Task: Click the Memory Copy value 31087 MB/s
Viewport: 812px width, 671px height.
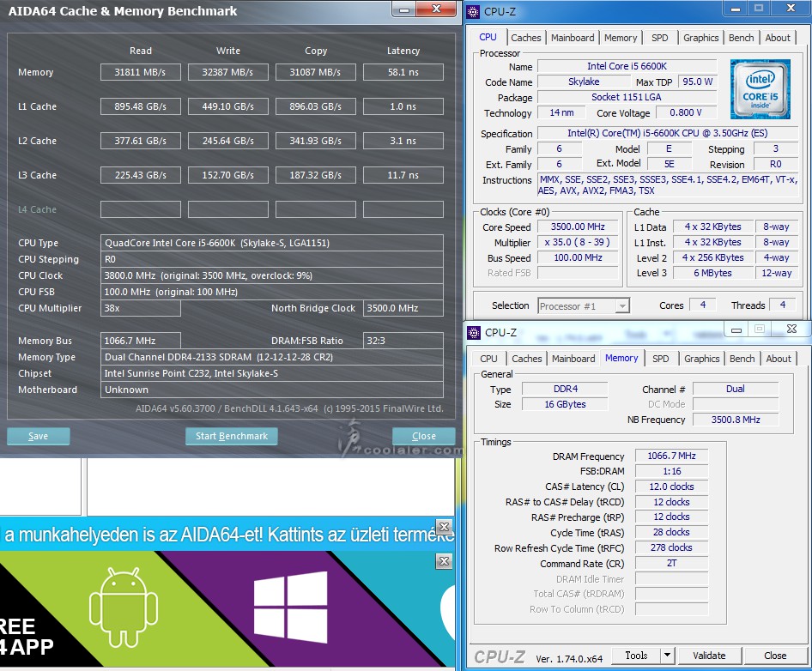Action: pyautogui.click(x=315, y=72)
